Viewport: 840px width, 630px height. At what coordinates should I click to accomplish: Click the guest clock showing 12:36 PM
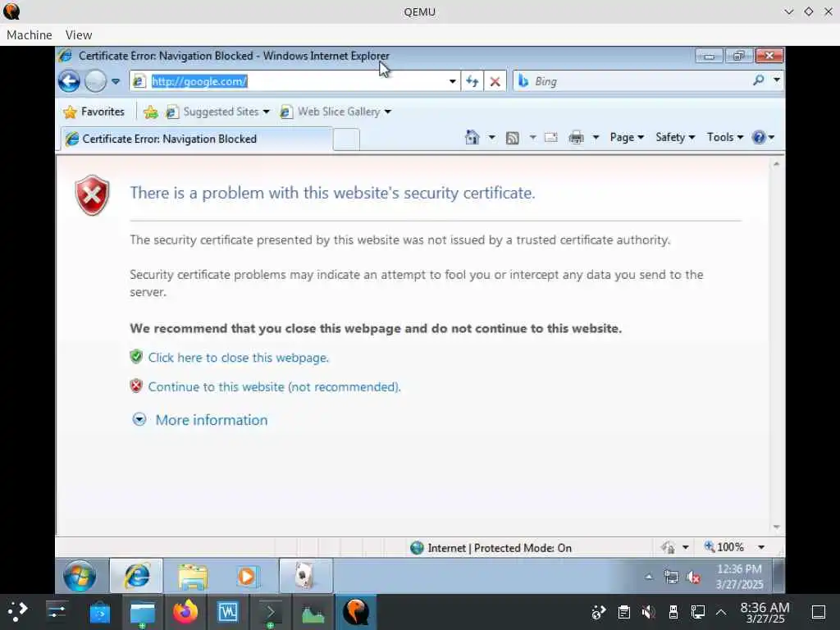[739, 577]
